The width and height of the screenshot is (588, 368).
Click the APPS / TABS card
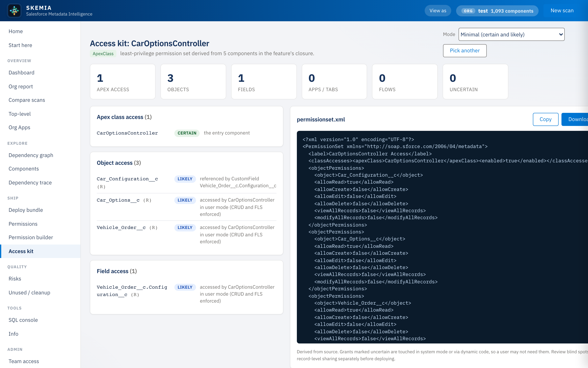pyautogui.click(x=334, y=82)
